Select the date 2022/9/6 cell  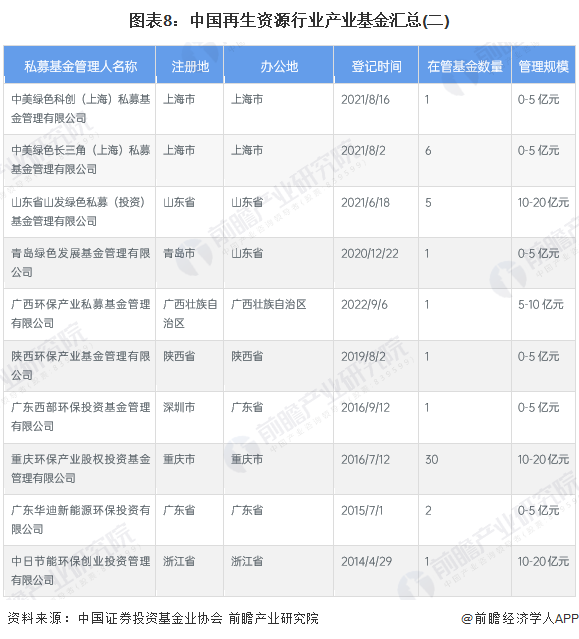pos(376,315)
